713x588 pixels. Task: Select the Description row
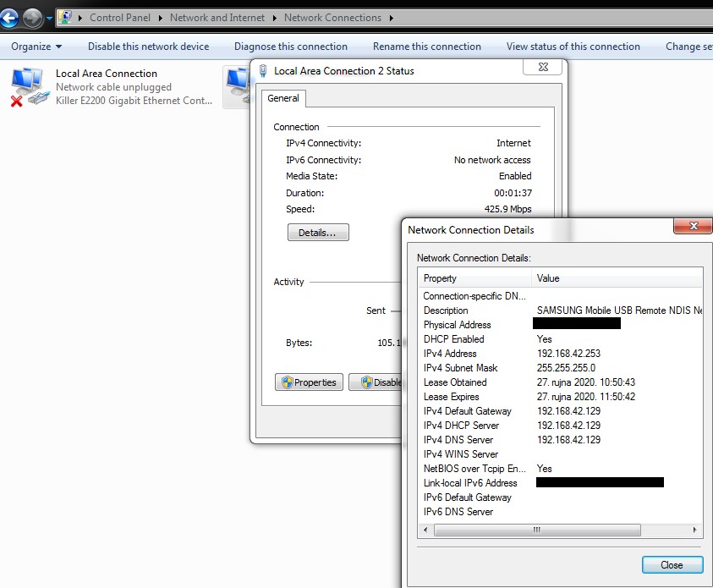[x=560, y=310]
